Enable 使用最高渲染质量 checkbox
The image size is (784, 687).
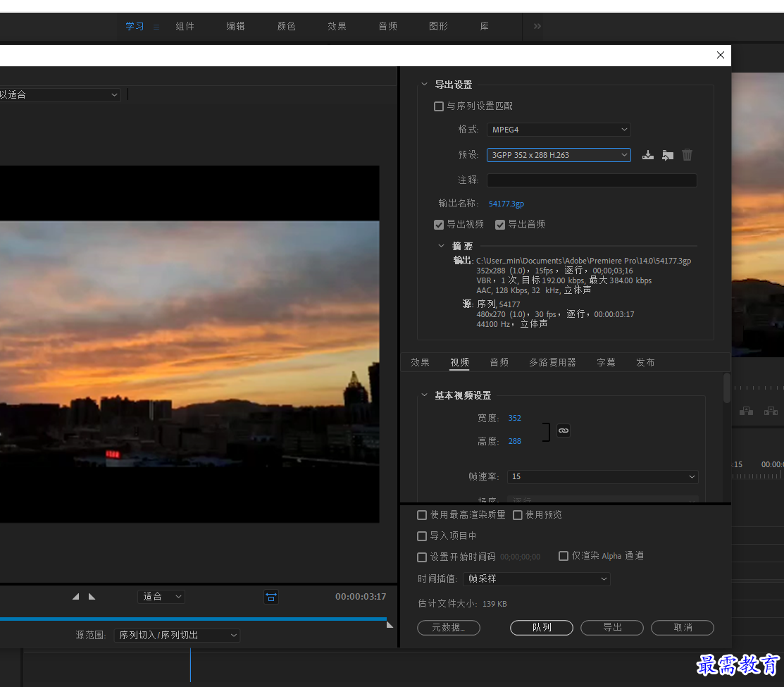coord(422,515)
